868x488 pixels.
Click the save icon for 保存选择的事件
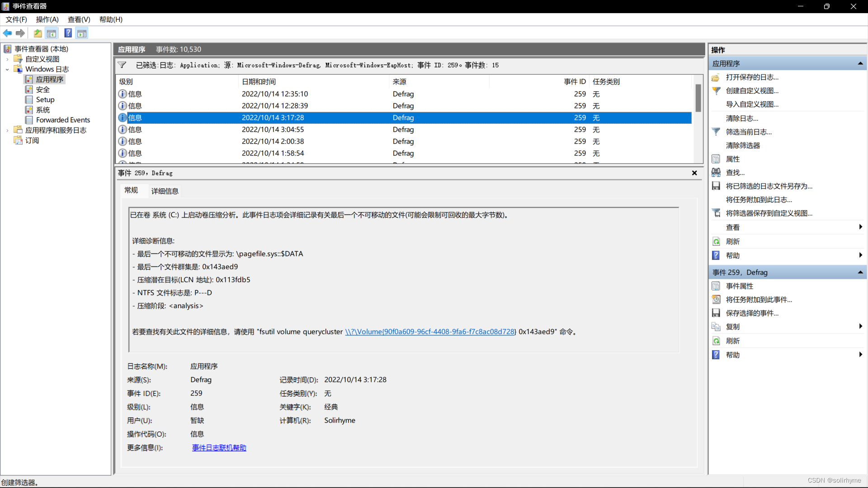(716, 313)
